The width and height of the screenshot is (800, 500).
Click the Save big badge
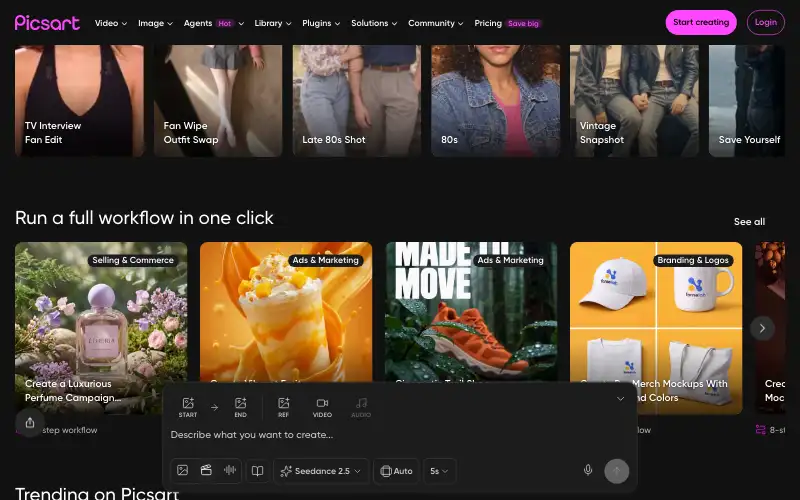(x=523, y=23)
